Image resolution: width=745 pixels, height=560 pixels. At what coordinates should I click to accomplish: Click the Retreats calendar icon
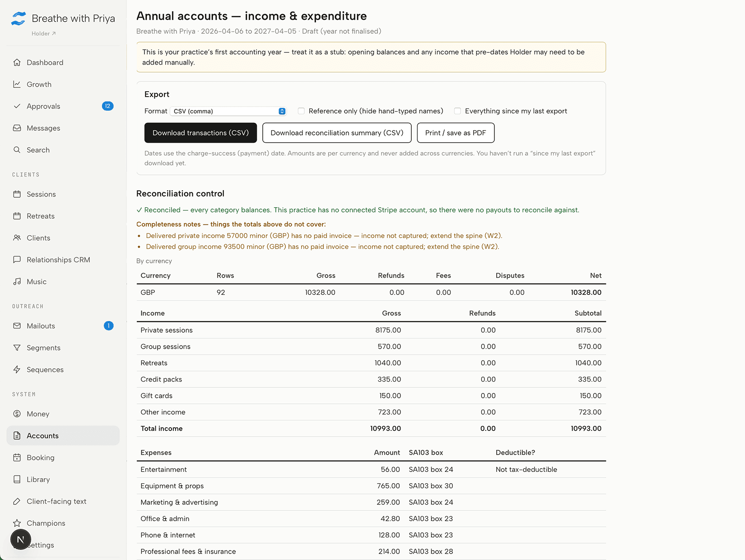click(17, 216)
